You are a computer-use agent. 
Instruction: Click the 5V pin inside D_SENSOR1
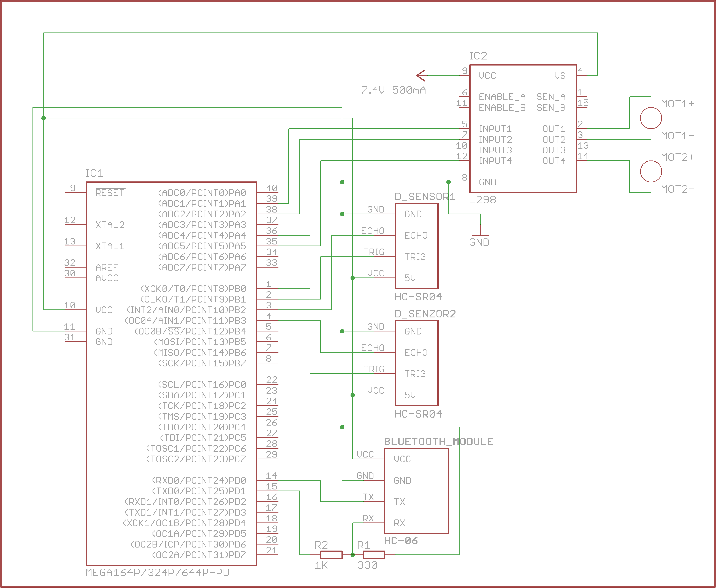[x=410, y=278]
